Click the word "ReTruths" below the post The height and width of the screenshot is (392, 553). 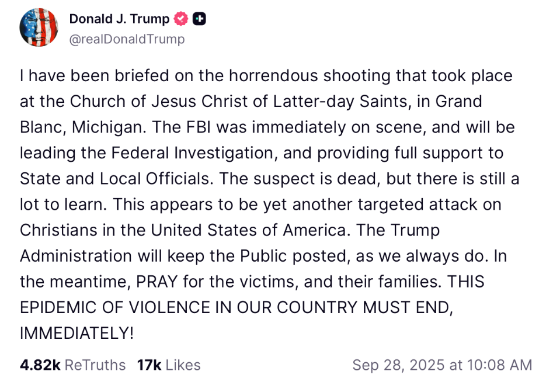(x=95, y=365)
